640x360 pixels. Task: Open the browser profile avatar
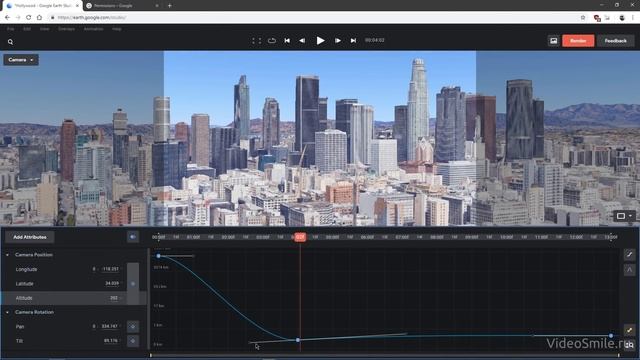pyautogui.click(x=622, y=18)
